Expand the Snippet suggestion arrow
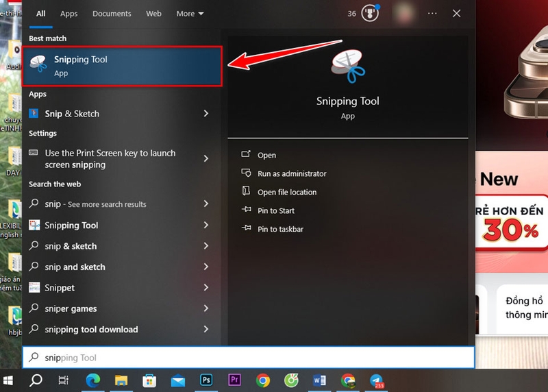 (x=206, y=287)
